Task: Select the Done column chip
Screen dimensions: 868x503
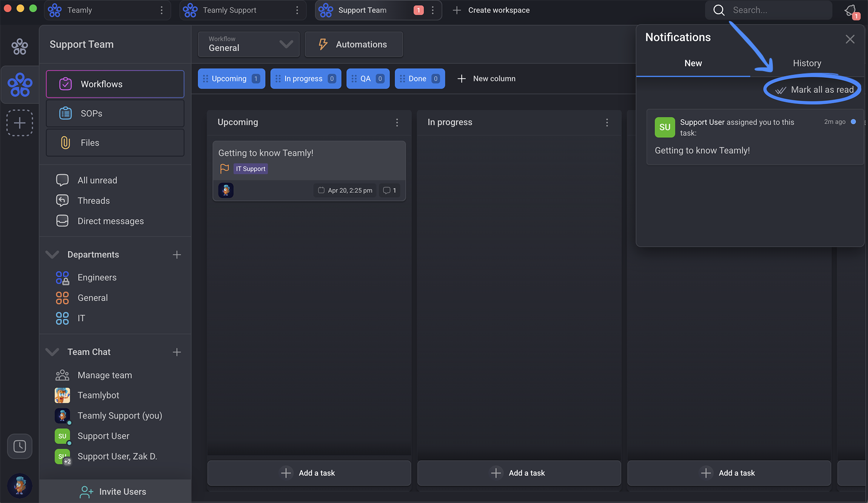Action: pos(420,78)
